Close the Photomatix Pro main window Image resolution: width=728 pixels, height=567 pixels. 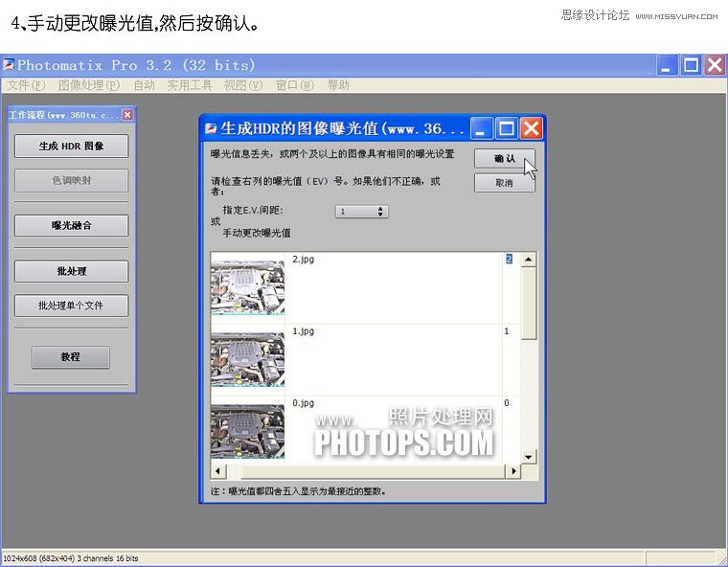tap(715, 65)
